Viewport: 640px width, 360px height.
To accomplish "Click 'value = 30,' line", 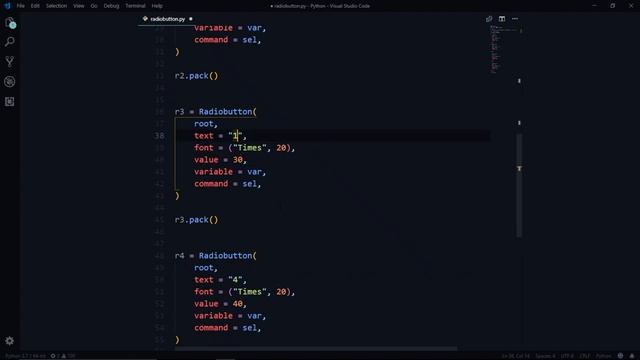I will pyautogui.click(x=220, y=160).
